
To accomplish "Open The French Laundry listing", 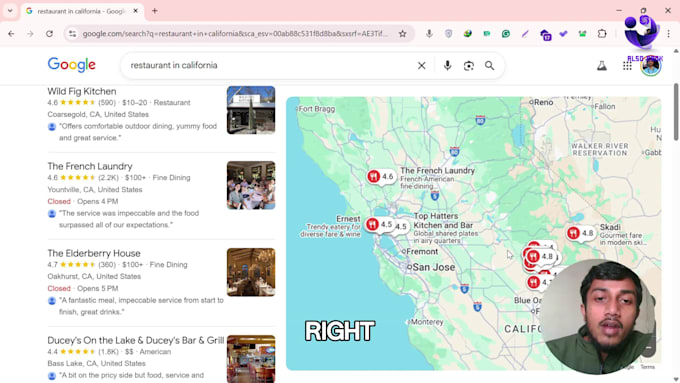I will pyautogui.click(x=90, y=167).
